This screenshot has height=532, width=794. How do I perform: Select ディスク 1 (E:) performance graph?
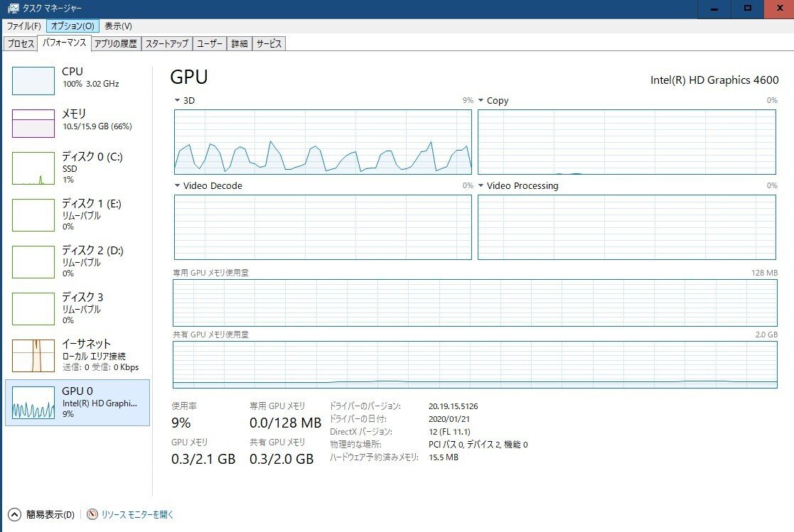(33, 215)
